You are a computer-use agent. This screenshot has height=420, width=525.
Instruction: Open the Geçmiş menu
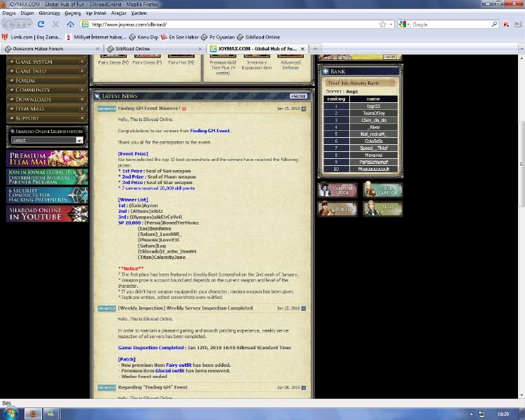(73, 13)
